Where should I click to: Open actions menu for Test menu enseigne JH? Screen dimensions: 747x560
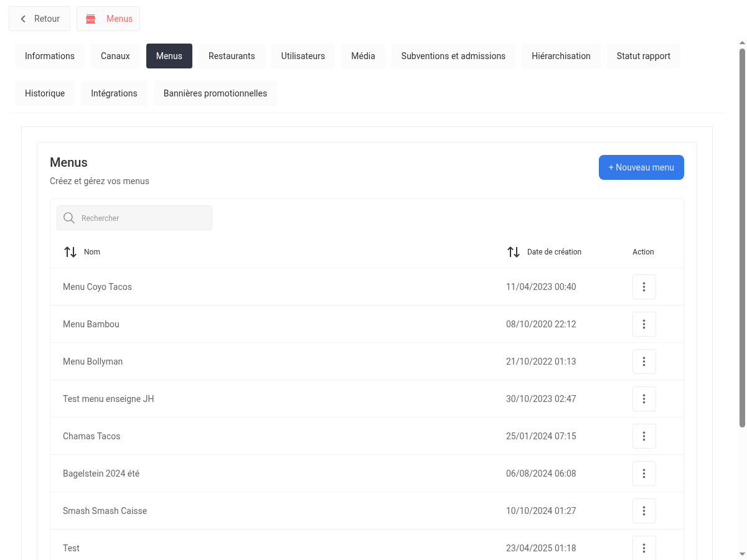coord(644,399)
